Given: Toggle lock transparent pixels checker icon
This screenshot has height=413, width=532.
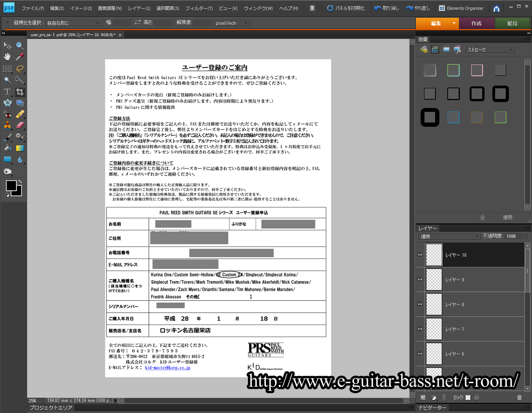Looking at the screenshot, I should point(468,397).
